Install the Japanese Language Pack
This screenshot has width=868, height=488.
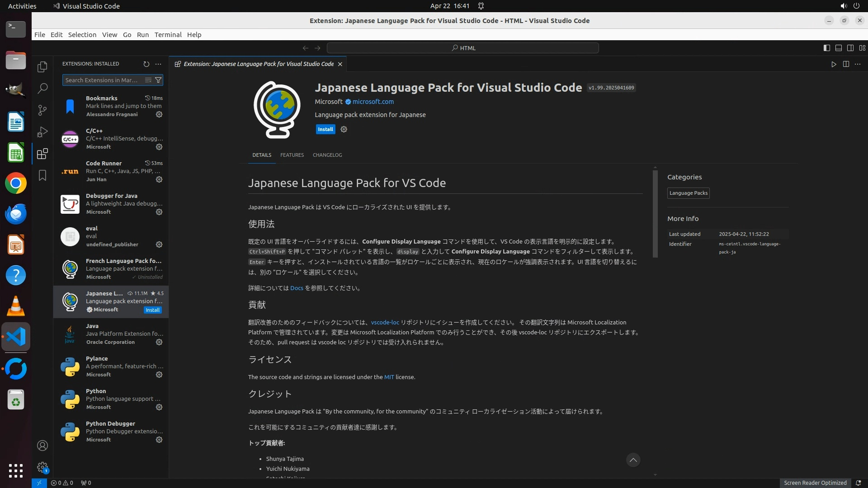pos(325,129)
